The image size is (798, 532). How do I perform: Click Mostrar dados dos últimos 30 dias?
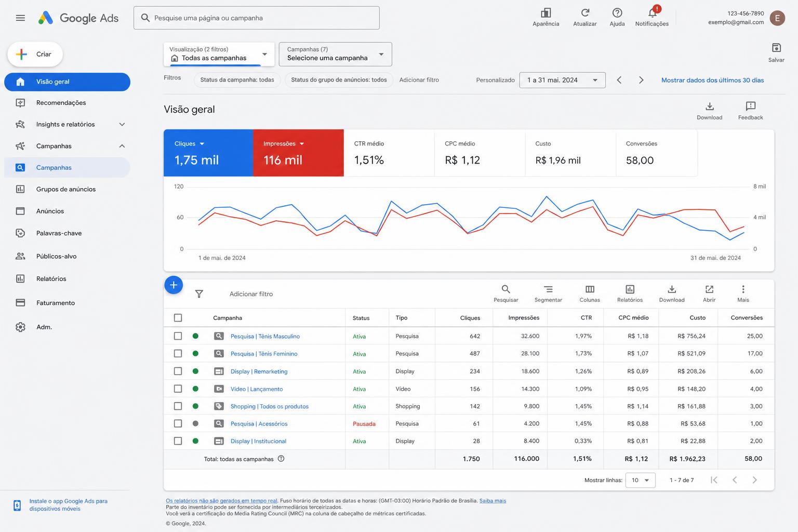pos(712,80)
